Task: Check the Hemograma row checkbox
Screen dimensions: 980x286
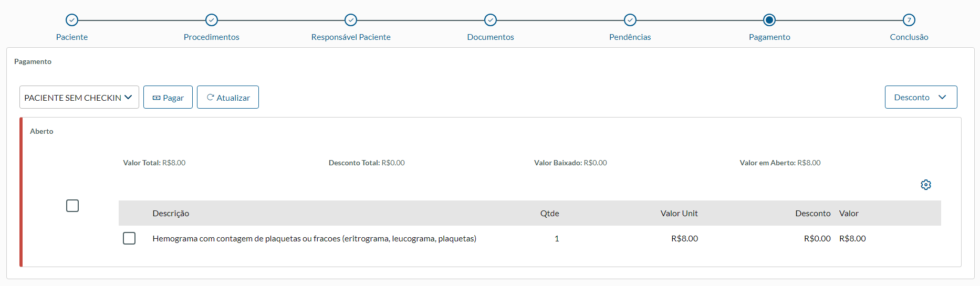Action: [129, 238]
